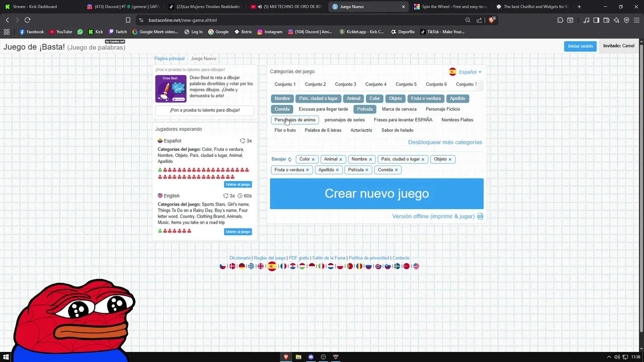Switch to the Conjunto 6 tab

436,84
